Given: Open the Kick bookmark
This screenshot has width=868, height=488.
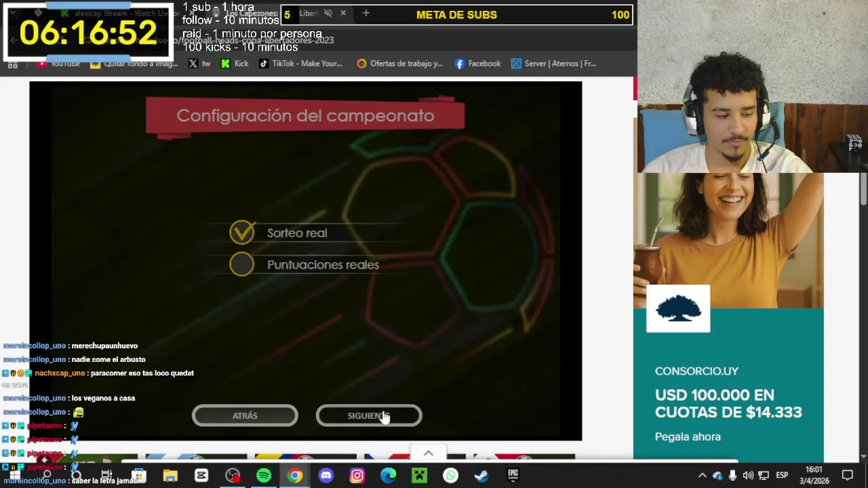Looking at the screenshot, I should 235,64.
